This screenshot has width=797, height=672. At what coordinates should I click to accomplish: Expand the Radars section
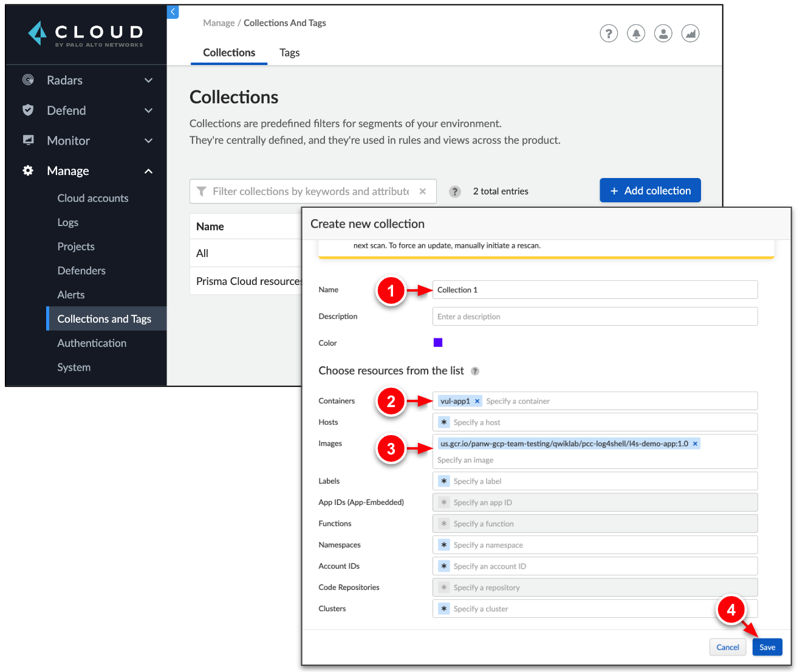[148, 80]
